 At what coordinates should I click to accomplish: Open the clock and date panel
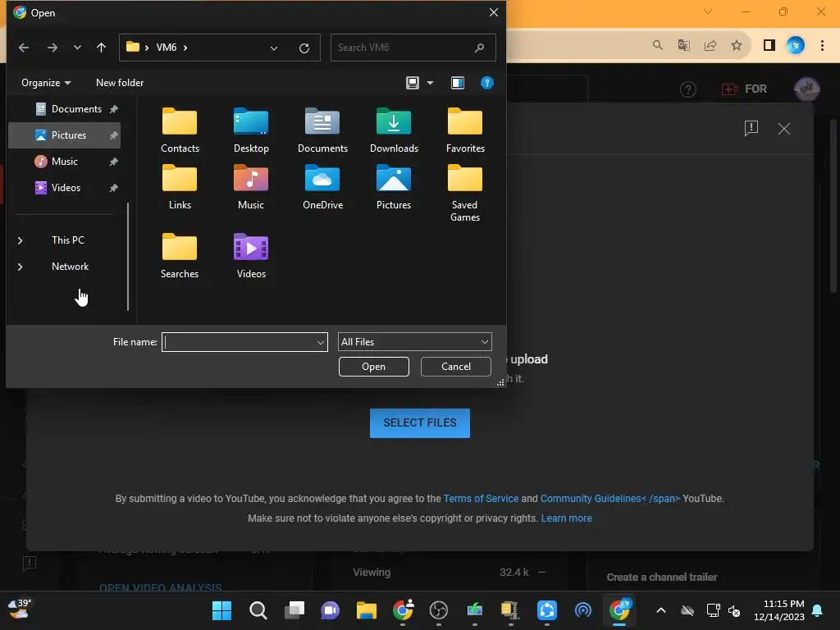click(x=779, y=610)
